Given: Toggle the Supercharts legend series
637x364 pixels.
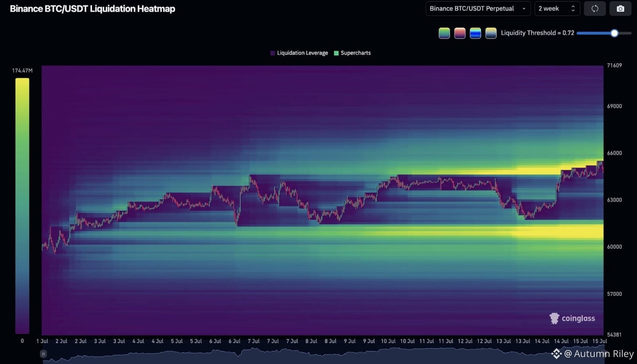Looking at the screenshot, I should [352, 53].
